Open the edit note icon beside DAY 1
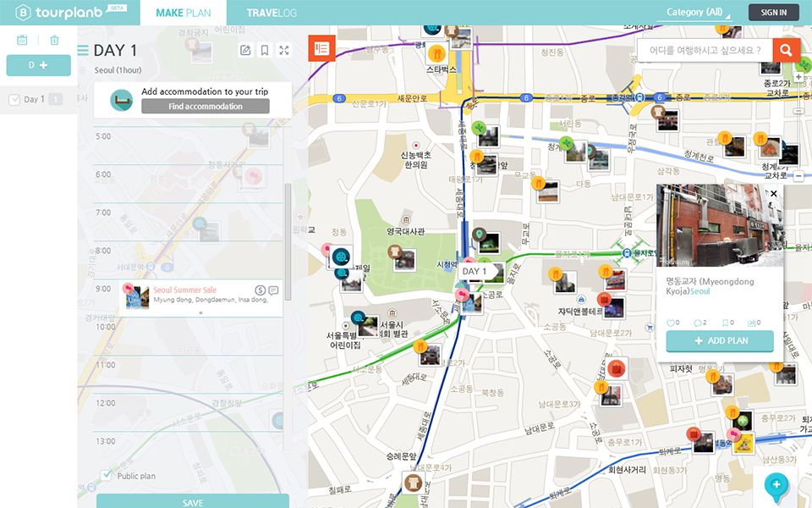This screenshot has height=508, width=812. (245, 51)
